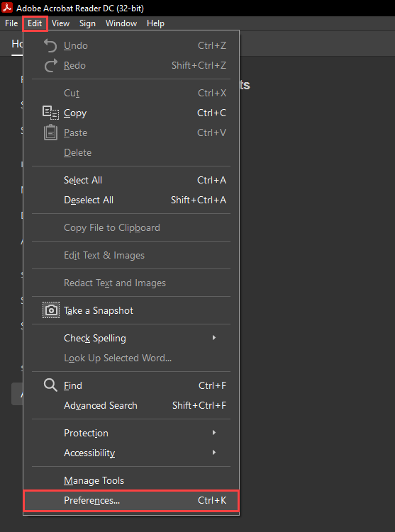Click the Ctrl+C shortcut label

(x=211, y=113)
